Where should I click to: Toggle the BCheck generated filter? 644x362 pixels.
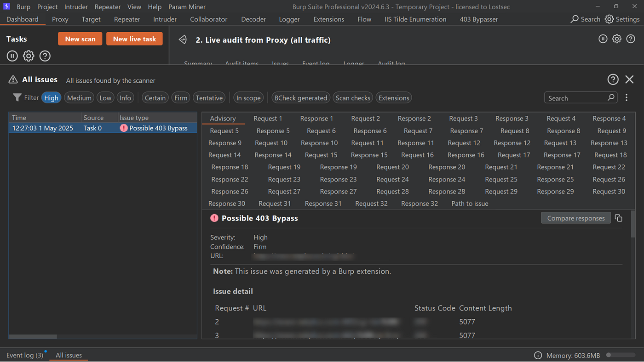[300, 98]
